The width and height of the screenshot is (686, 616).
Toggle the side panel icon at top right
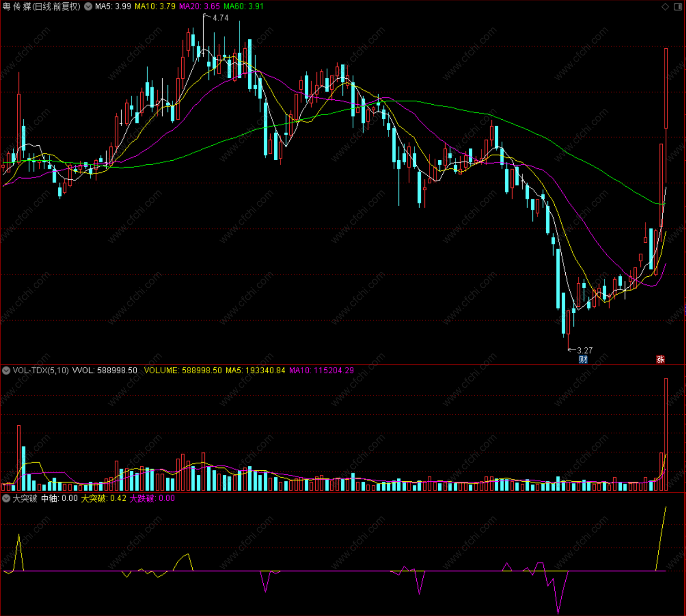[x=678, y=6]
